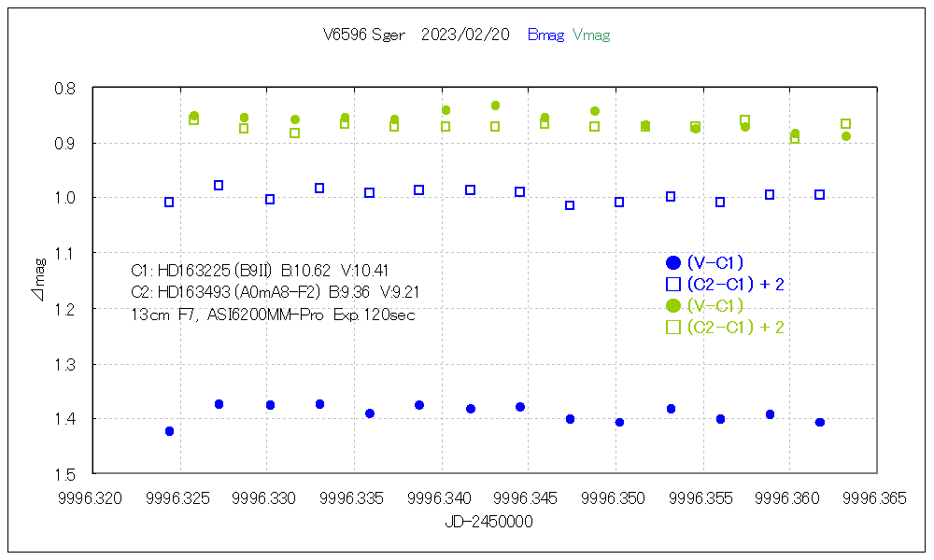The image size is (934, 560).
Task: Click the JD-2450000 x-axis title
Action: [488, 523]
